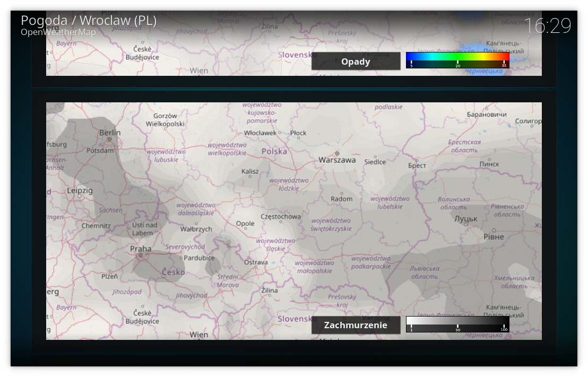The width and height of the screenshot is (588, 377).
Task: Click województwo lubelskie region label
Action: click(390, 203)
